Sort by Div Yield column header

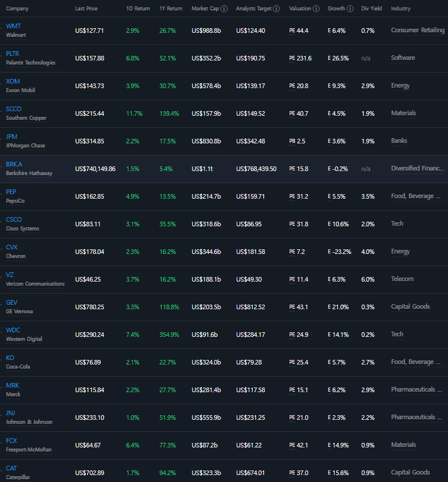[371, 9]
